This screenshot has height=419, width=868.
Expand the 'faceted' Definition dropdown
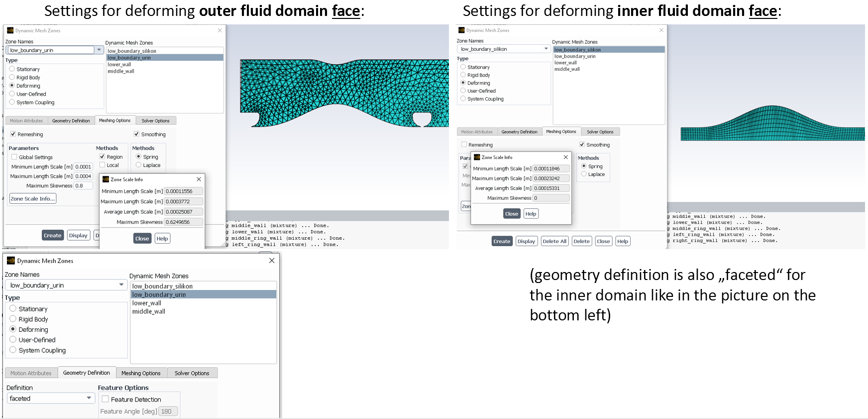pos(89,398)
